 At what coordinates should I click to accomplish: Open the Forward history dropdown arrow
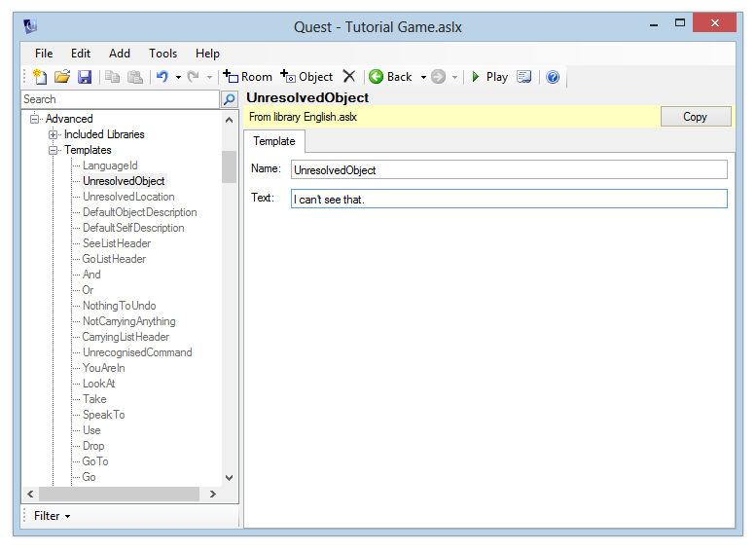click(x=454, y=77)
